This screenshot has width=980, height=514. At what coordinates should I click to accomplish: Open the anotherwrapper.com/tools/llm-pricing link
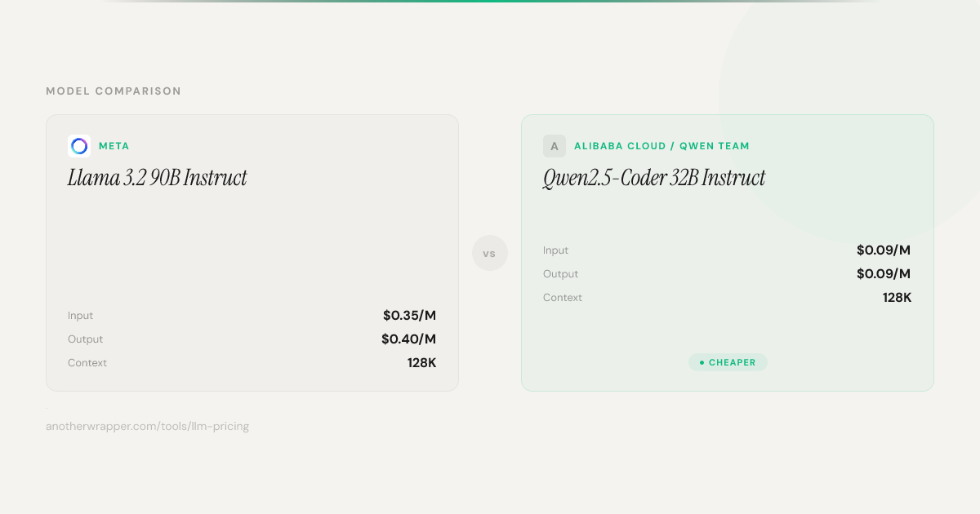pyautogui.click(x=147, y=426)
